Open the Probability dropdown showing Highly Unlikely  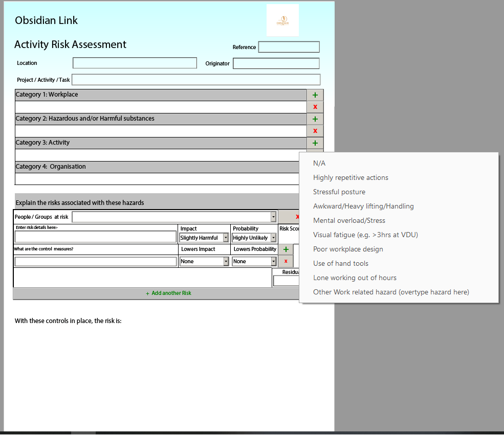click(x=273, y=238)
